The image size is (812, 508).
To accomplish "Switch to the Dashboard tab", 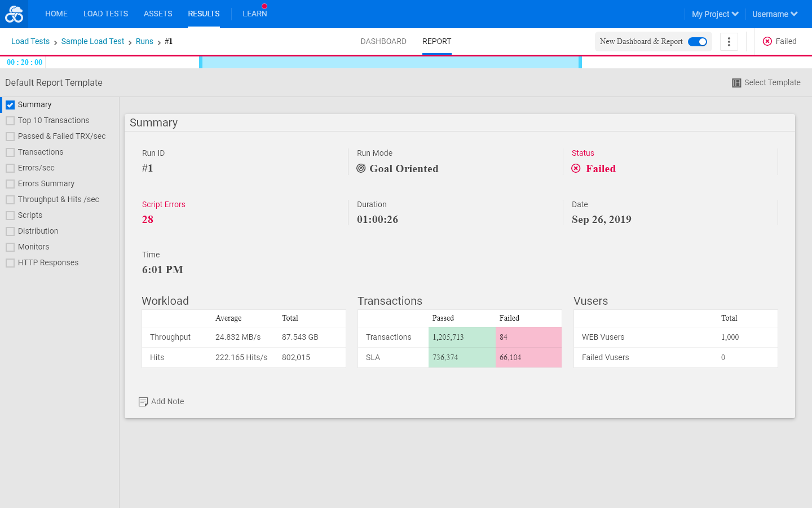I will point(383,41).
